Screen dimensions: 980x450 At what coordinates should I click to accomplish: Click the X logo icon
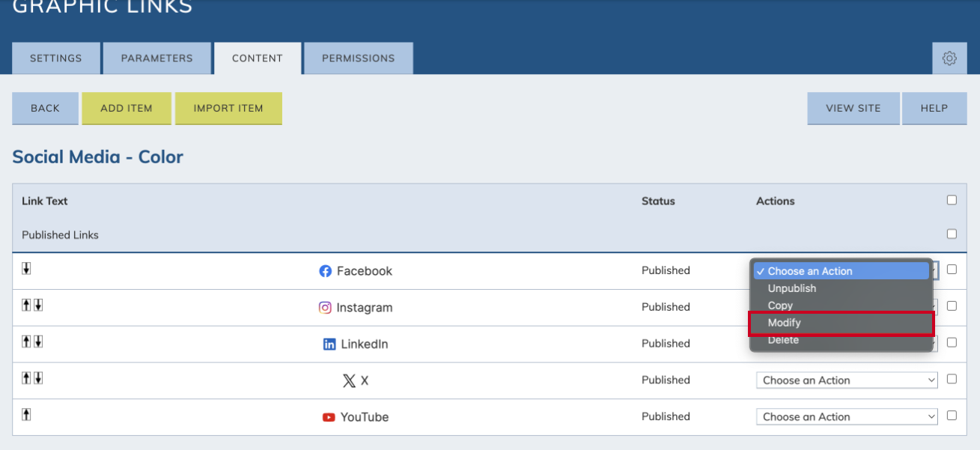coord(349,380)
